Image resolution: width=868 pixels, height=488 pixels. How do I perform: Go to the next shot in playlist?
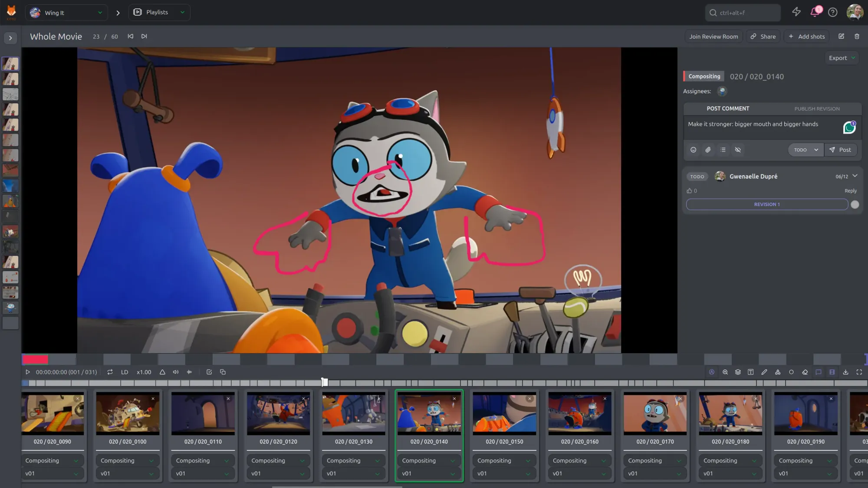click(144, 36)
